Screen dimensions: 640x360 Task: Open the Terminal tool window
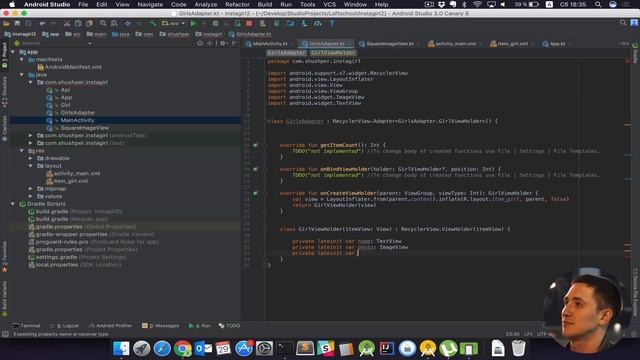pyautogui.click(x=27, y=326)
